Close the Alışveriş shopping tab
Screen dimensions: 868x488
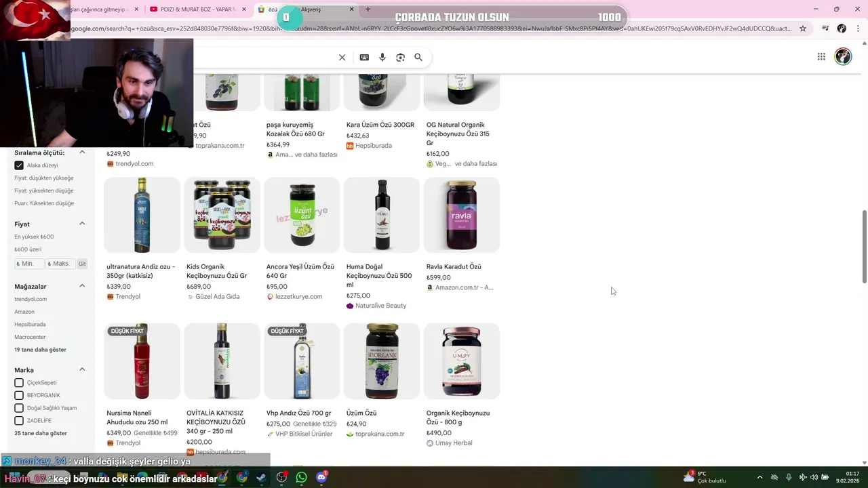(351, 9)
